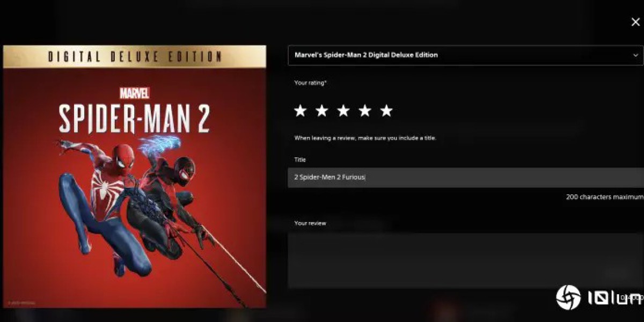Click the '200 characters maximum' note
644x322 pixels.
604,197
